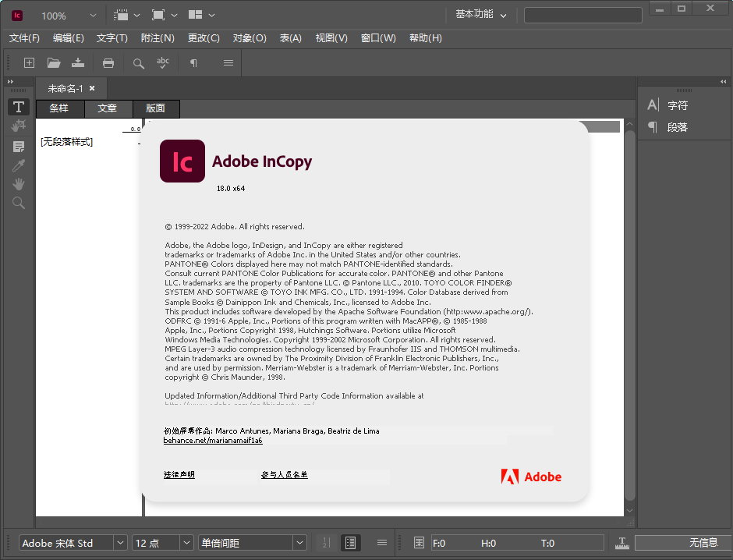This screenshot has height=560, width=733.
Task: Select the Hand tool
Action: coord(19,184)
